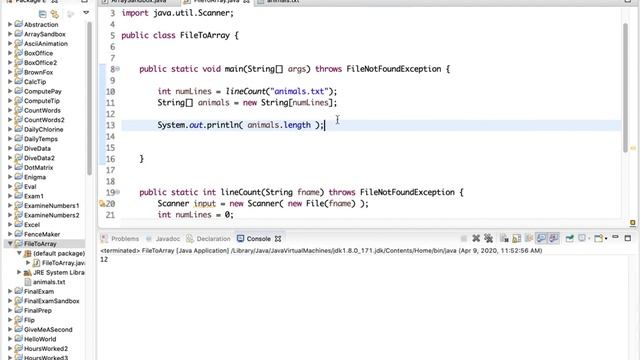Screen dimensions: 640x360
Task: Click the console output '12'
Action: [x=104, y=260]
